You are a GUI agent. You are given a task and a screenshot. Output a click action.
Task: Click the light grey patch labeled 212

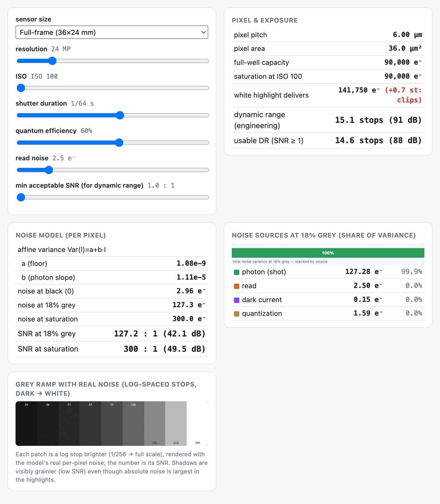[x=176, y=423]
